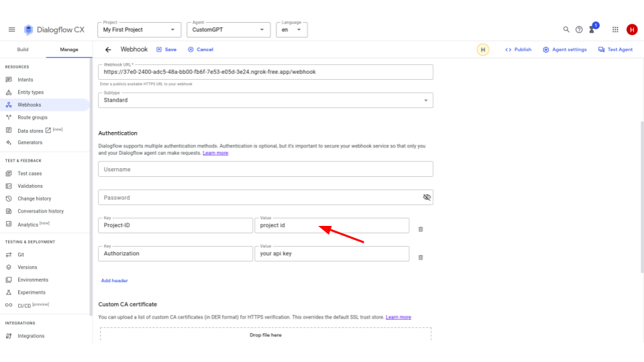Open Authentication Learn more link
This screenshot has height=362, width=644.
(x=215, y=153)
